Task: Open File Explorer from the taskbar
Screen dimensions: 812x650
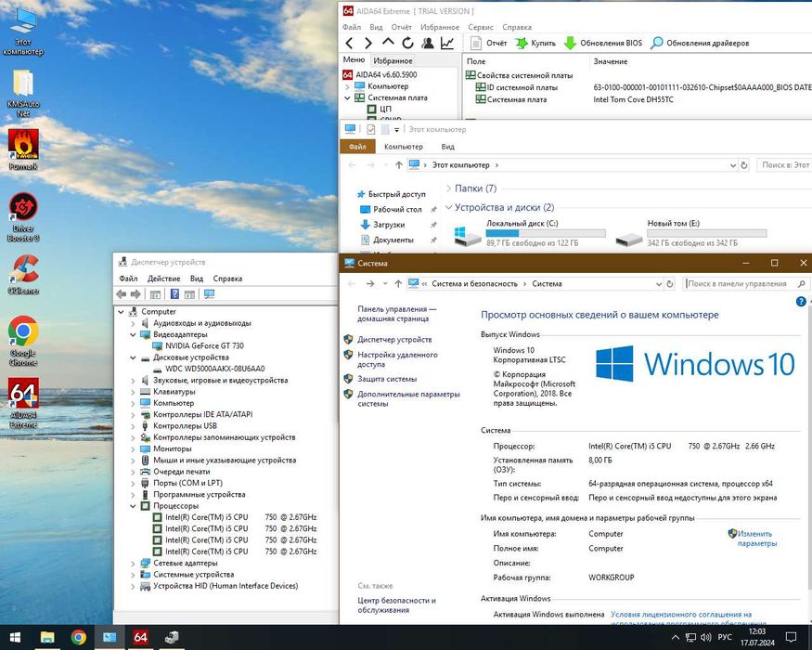Action: [x=47, y=637]
